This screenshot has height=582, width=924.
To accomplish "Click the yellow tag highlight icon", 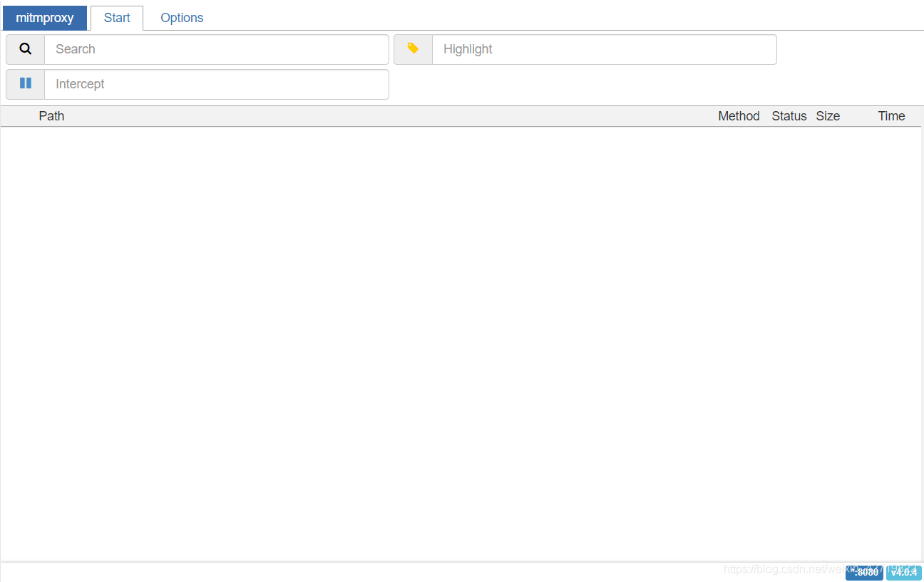I will (x=413, y=49).
